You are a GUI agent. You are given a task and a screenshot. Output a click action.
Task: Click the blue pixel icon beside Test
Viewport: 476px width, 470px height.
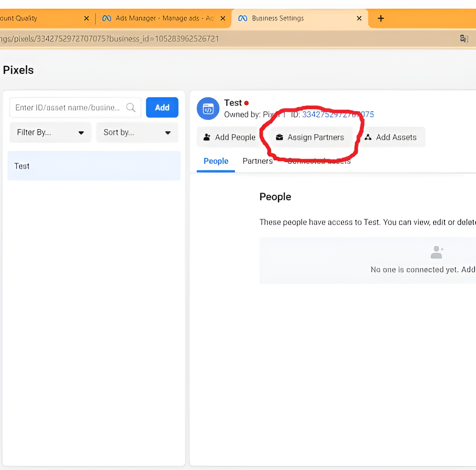208,109
